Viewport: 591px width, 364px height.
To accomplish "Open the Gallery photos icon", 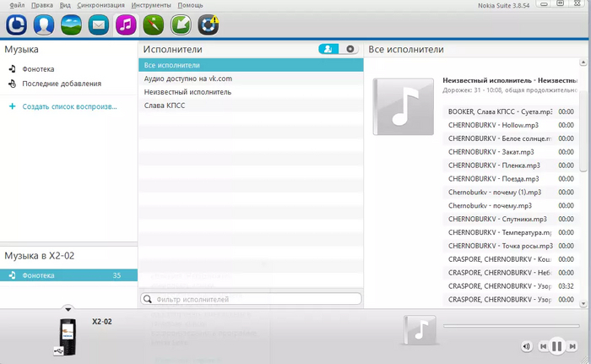I will click(71, 24).
